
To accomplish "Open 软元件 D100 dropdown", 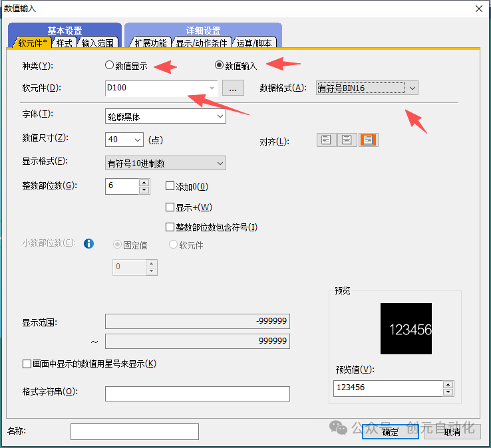I will click(212, 88).
